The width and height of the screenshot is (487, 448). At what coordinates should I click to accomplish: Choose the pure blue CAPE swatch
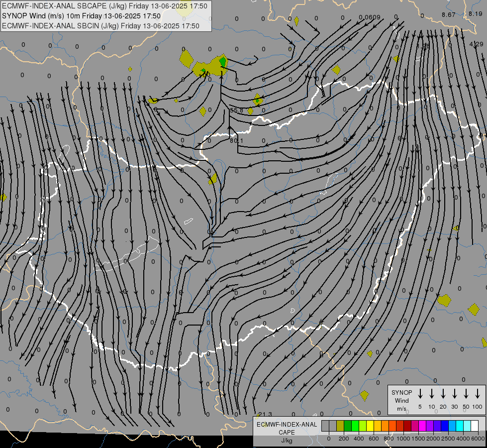click(x=445, y=426)
